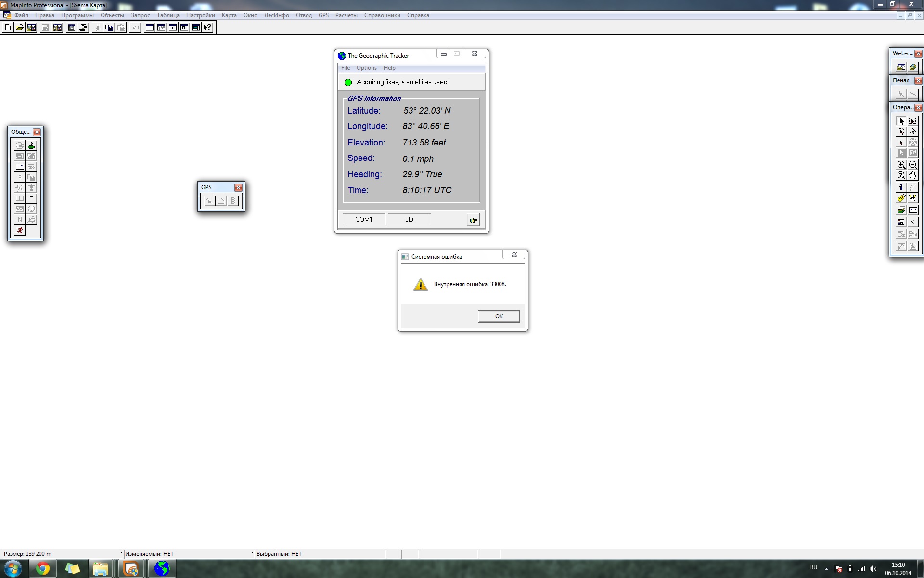Select the Radius select tool
924x578 pixels.
coord(901,131)
